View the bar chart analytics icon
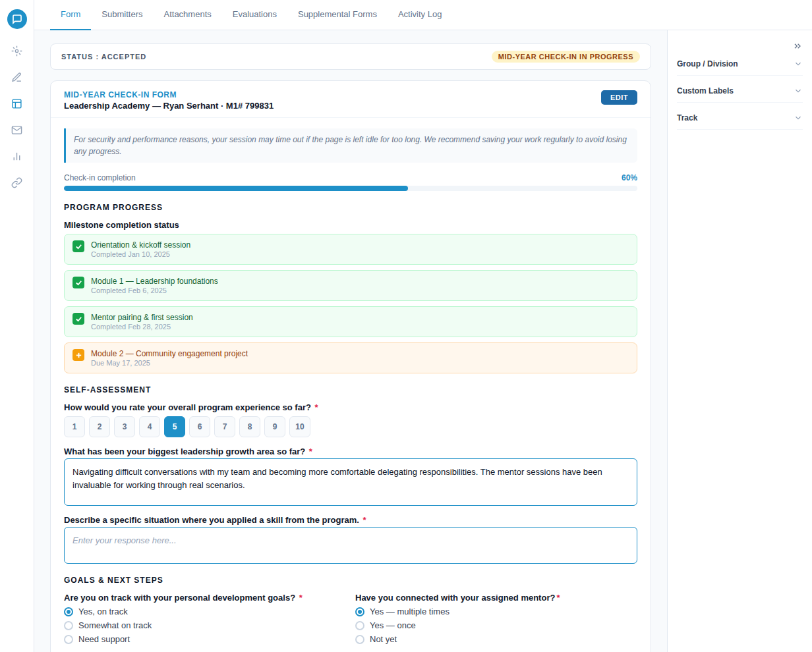 click(16, 156)
